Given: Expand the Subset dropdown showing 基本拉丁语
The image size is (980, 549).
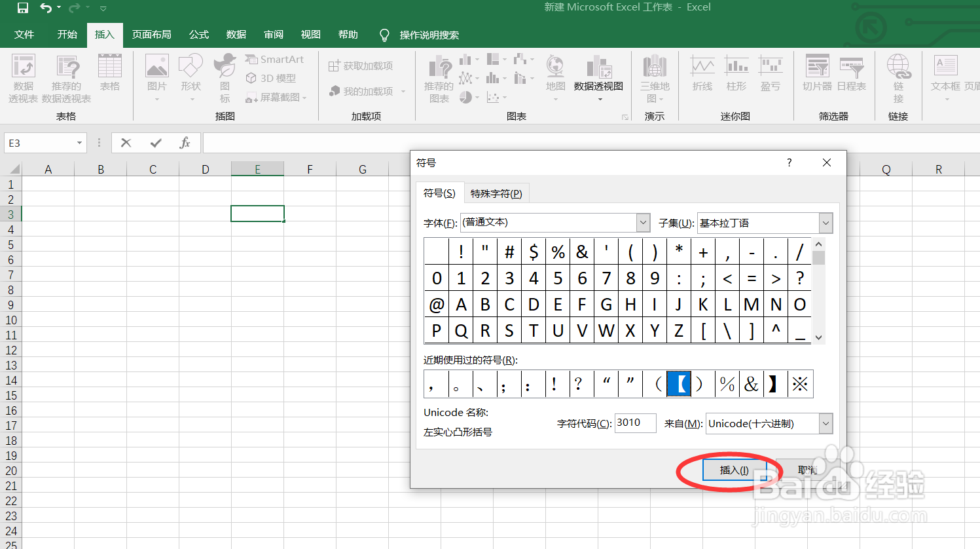Looking at the screenshot, I should point(826,223).
